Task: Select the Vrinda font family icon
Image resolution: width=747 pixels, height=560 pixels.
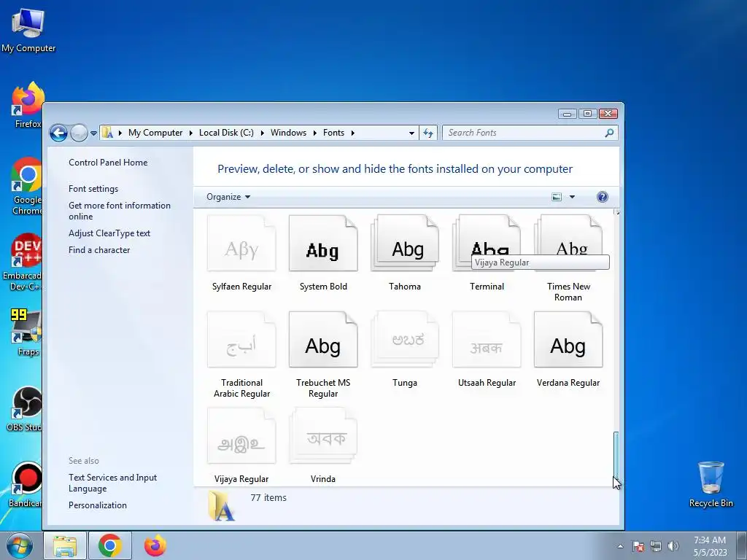Action: [323, 436]
